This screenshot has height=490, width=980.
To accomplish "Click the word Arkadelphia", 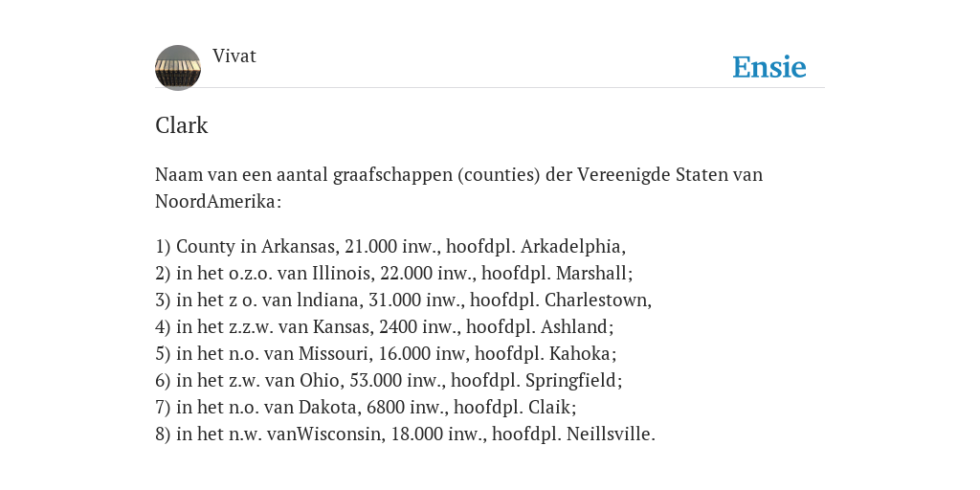I will coord(571,246).
